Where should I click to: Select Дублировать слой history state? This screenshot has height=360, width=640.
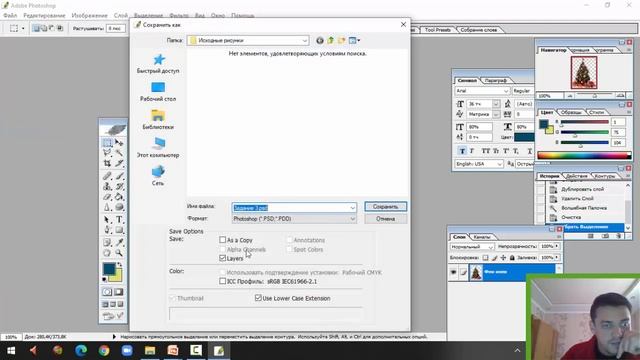point(582,189)
